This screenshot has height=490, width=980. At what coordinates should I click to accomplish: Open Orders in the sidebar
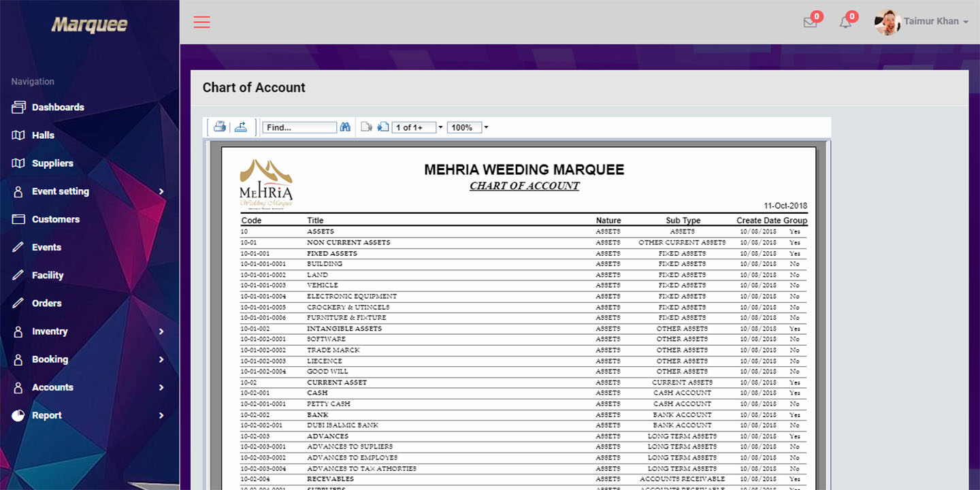coord(46,303)
